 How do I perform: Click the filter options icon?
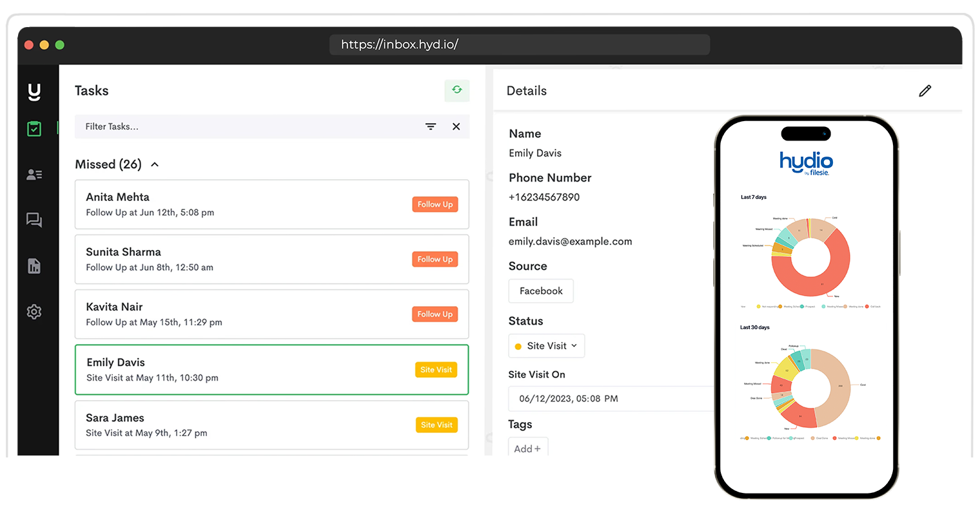[431, 127]
